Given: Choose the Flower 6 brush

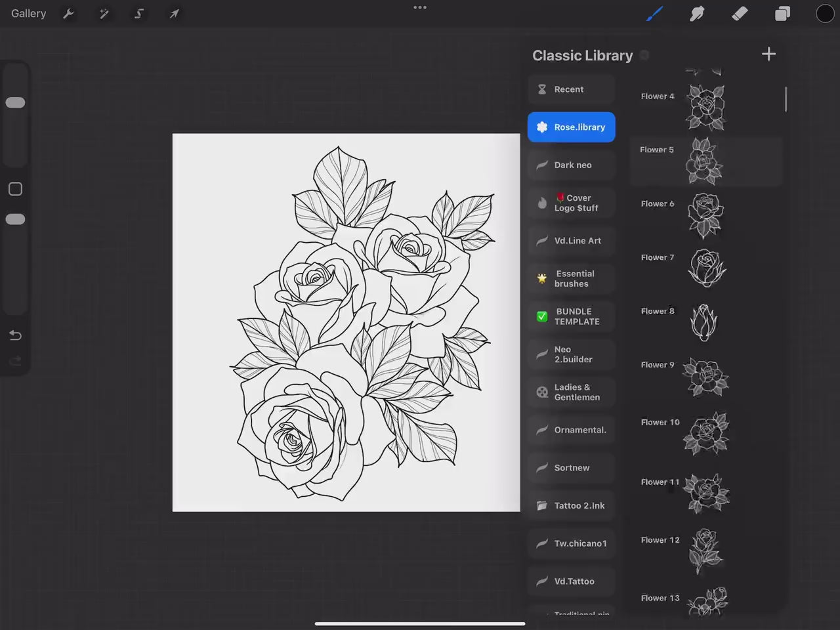Looking at the screenshot, I should point(706,215).
